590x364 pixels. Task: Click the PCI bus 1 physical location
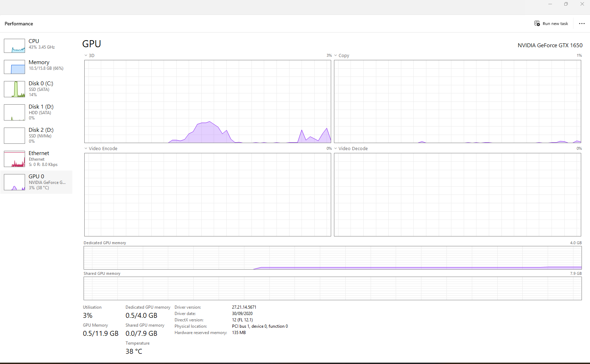point(260,326)
